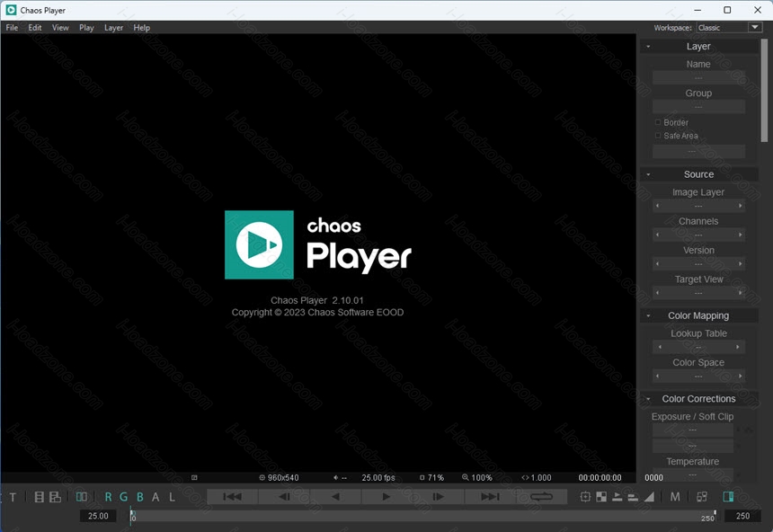
Task: Toggle the Alpha channel A button
Action: [155, 497]
